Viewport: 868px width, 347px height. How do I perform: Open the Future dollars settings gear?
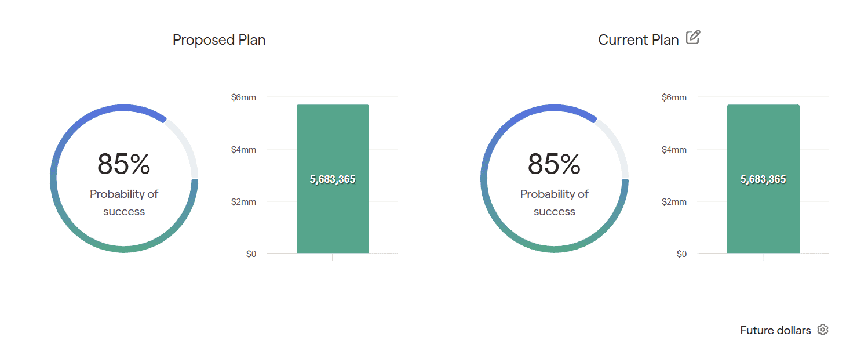[x=823, y=330]
